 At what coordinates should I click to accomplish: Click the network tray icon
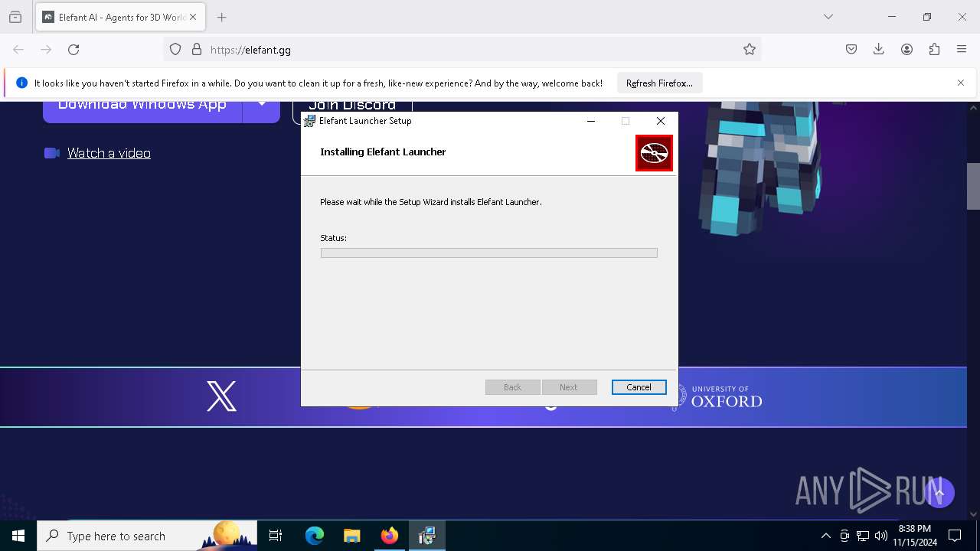pos(863,536)
